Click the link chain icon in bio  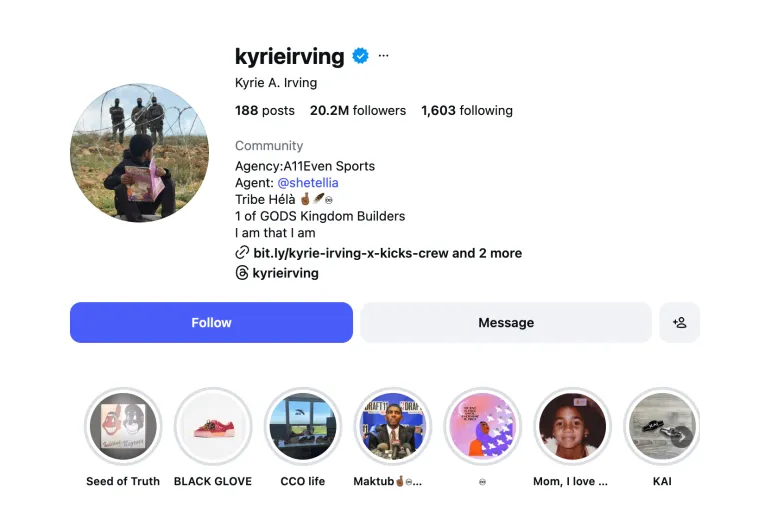(242, 253)
